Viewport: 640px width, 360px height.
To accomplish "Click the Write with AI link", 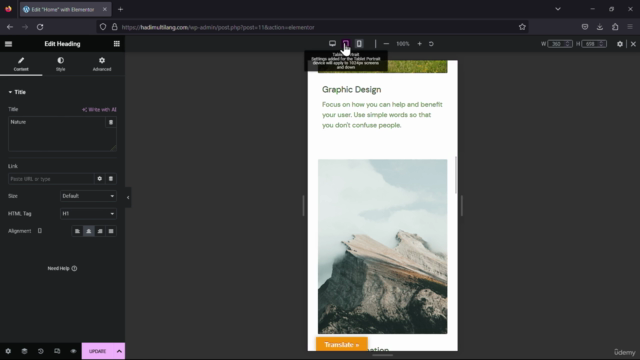I will coord(99,109).
